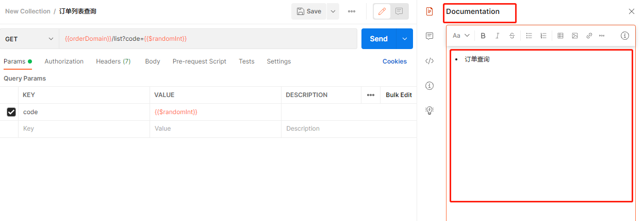The width and height of the screenshot is (644, 221).
Task: Open the Comments sidebar panel
Action: tap(430, 36)
